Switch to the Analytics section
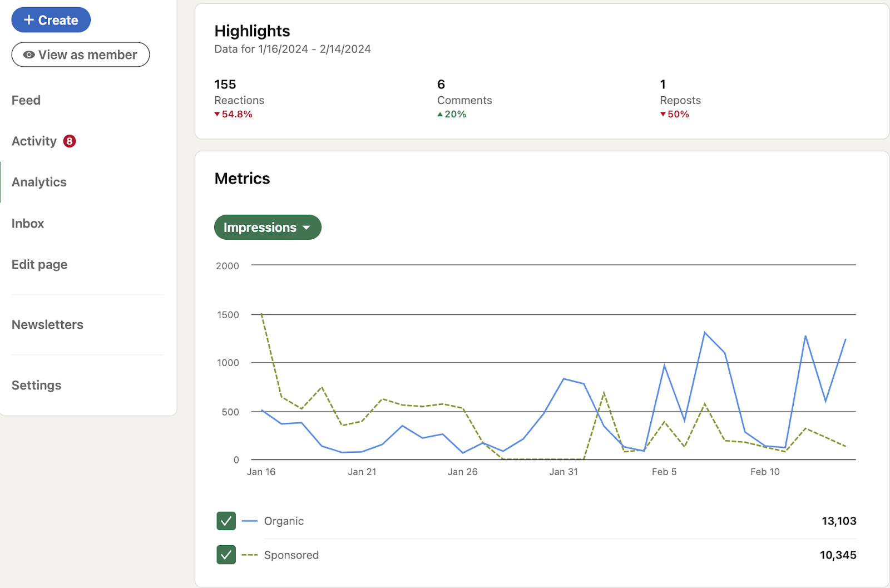Image resolution: width=890 pixels, height=588 pixels. pos(39,182)
